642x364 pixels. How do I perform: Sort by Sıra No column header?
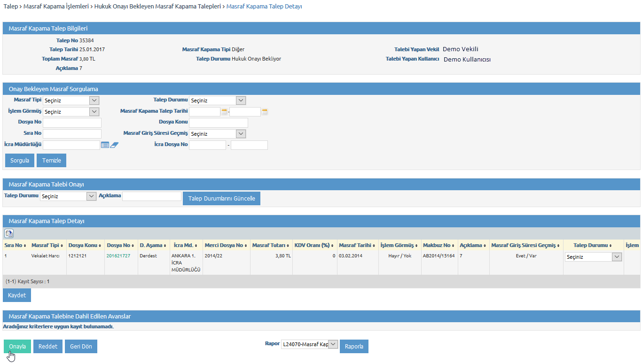pos(15,245)
